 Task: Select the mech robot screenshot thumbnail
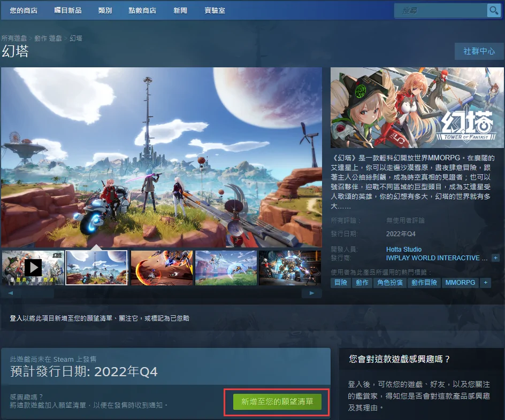(x=290, y=268)
